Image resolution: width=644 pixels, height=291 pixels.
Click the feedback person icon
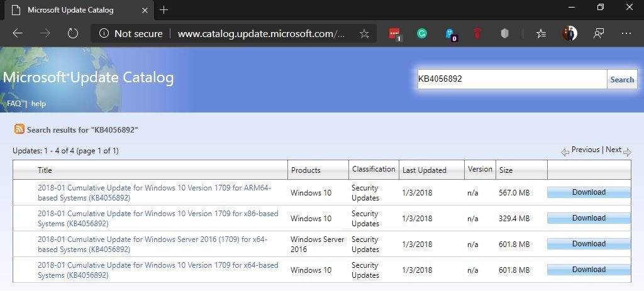(x=599, y=34)
